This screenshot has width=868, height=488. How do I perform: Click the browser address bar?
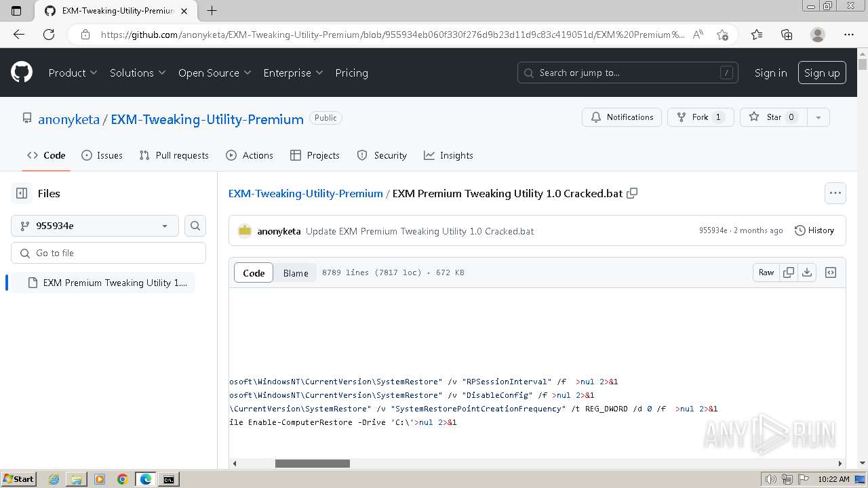pos(392,35)
